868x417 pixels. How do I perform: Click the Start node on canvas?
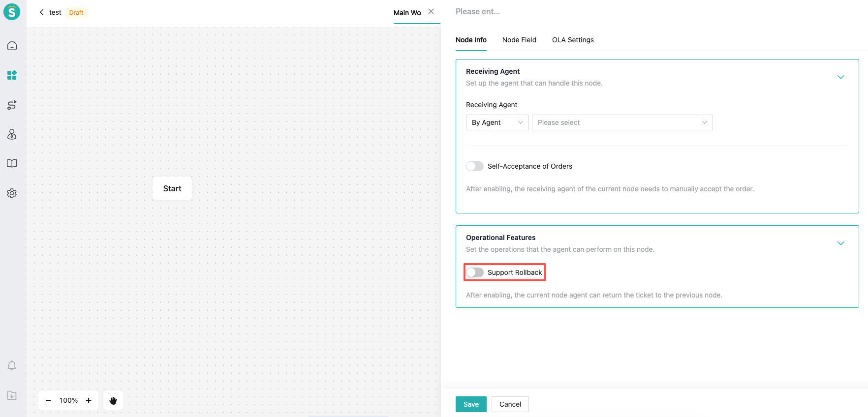pos(172,188)
